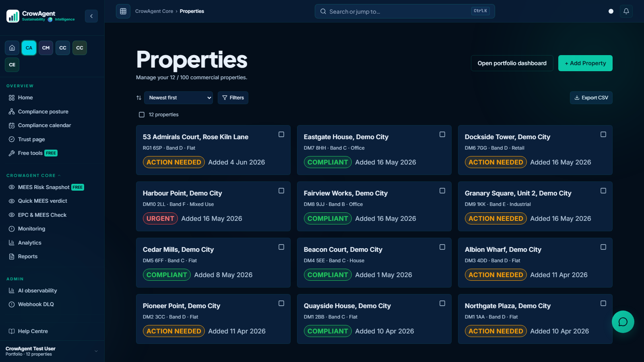
Task: Click COMPLIANT badge on Quayside House
Action: tap(328, 331)
